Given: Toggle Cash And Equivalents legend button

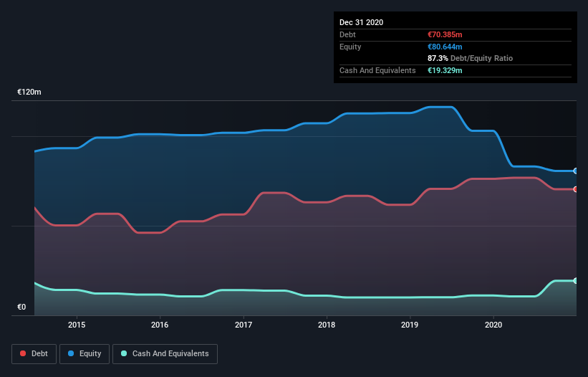Looking at the screenshot, I should click(165, 354).
